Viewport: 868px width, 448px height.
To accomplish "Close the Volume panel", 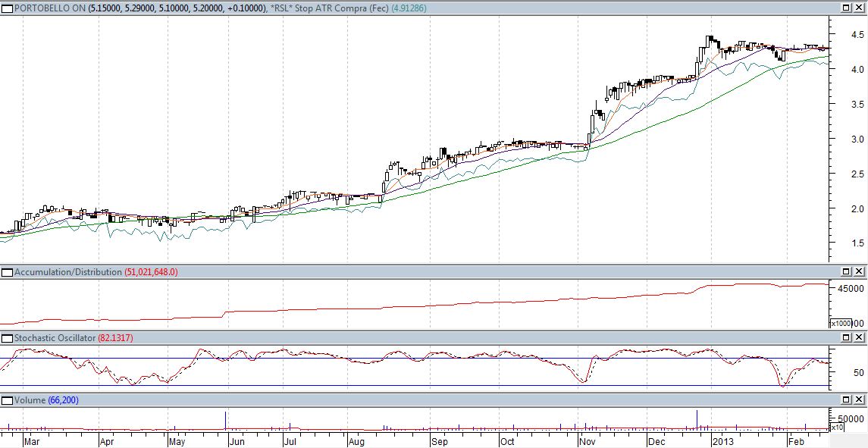I will pyautogui.click(x=860, y=399).
